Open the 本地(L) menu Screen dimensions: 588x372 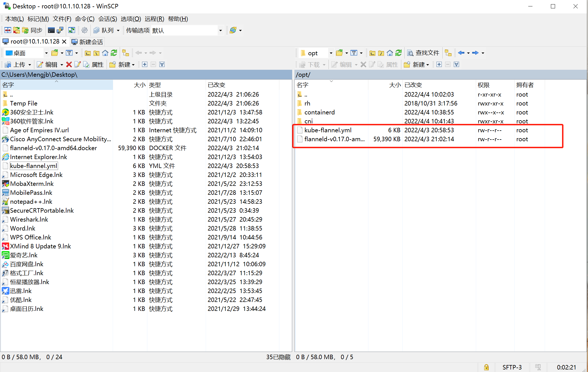pyautogui.click(x=15, y=19)
